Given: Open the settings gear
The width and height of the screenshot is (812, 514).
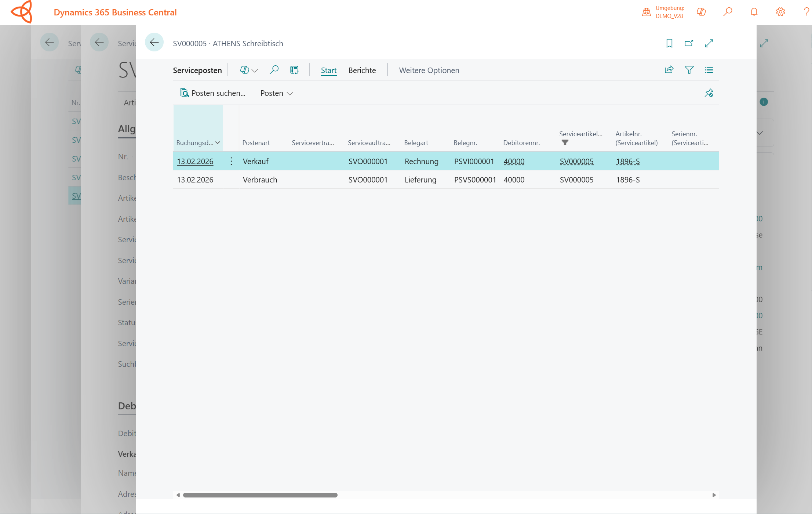Looking at the screenshot, I should coord(780,12).
